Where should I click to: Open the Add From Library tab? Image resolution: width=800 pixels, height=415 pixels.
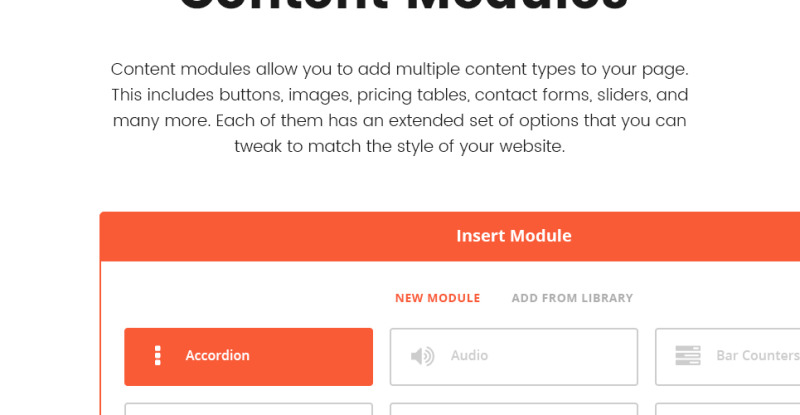(572, 298)
